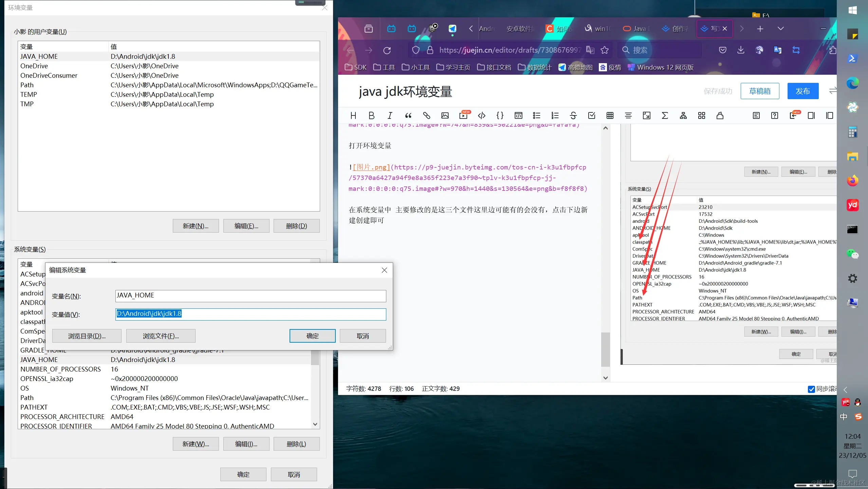This screenshot has height=489, width=868.
Task: Click the scroll-down arrow in the editor pane
Action: (x=605, y=378)
